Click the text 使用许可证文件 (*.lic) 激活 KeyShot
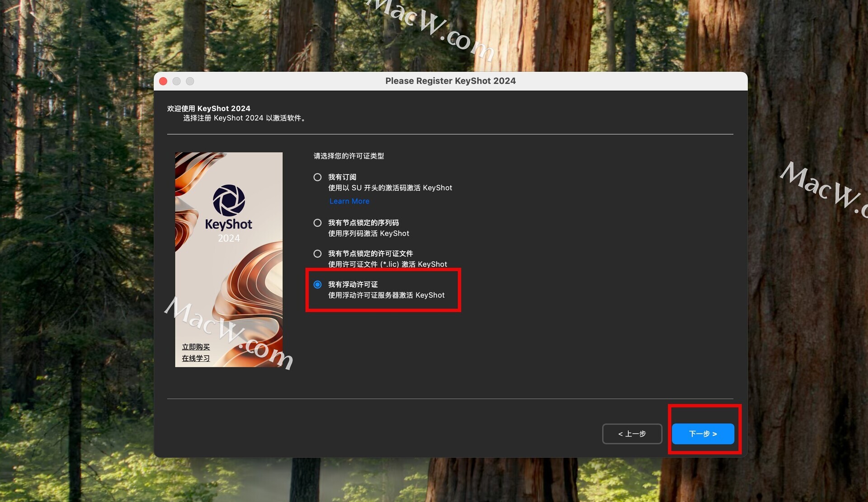 387,264
